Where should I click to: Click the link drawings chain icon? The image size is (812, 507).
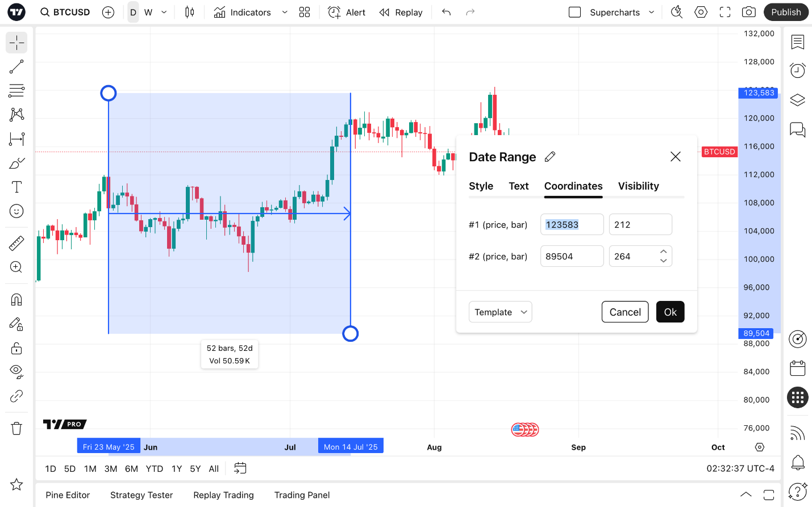pos(16,396)
